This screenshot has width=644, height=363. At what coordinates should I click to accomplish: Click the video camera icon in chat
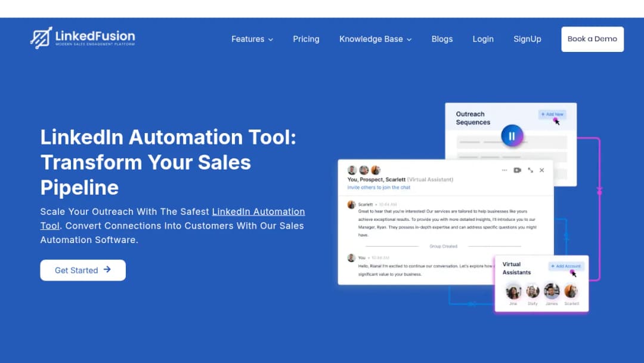pos(517,170)
